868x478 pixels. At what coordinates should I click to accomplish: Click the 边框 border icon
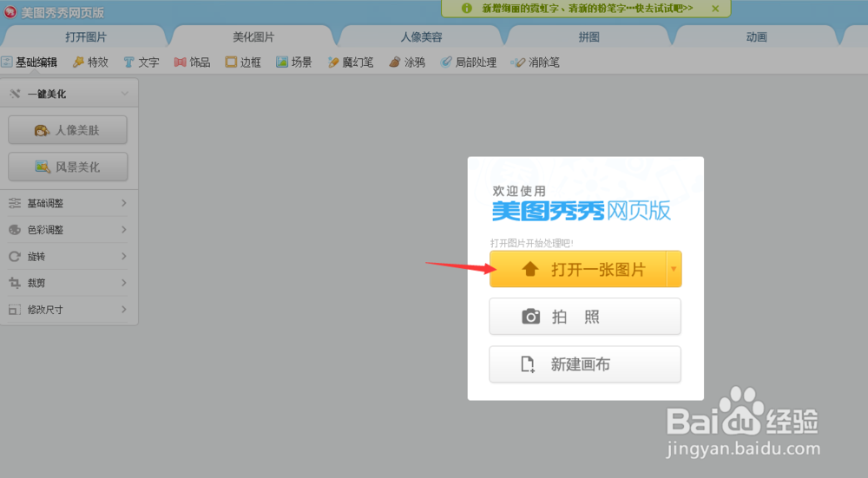click(x=231, y=62)
